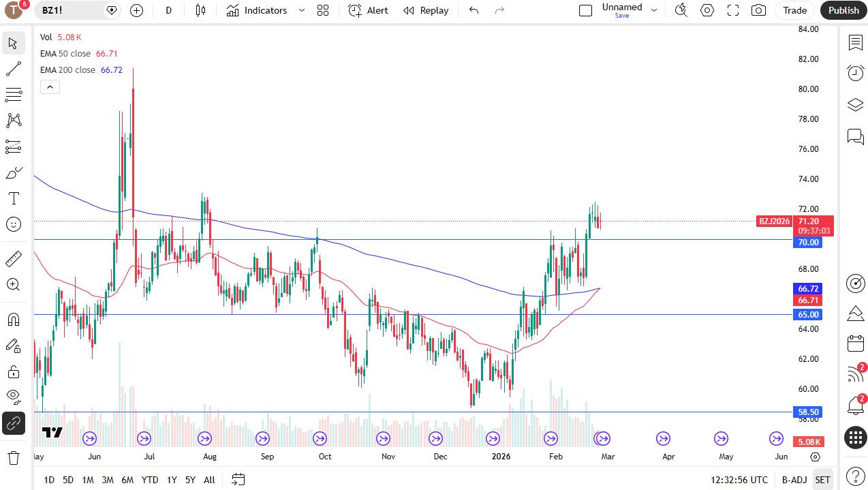Open the go-to-date calendar range picker
The image size is (868, 490).
238,480
